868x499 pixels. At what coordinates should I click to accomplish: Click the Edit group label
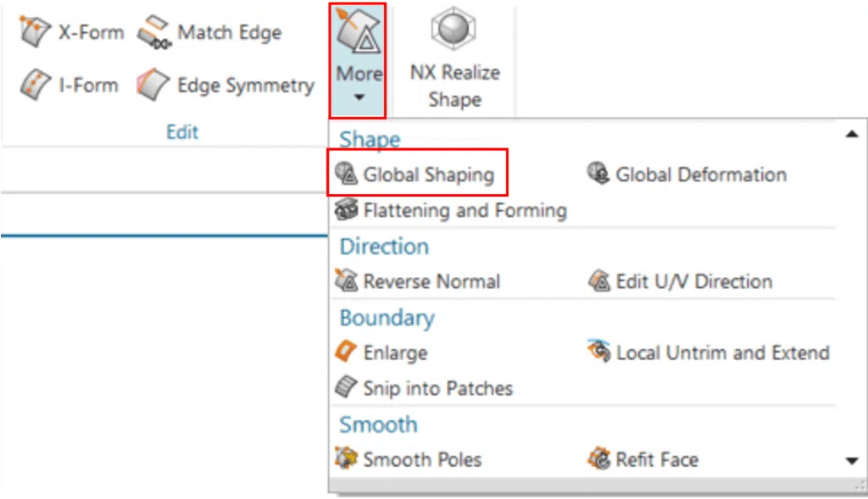pyautogui.click(x=182, y=132)
